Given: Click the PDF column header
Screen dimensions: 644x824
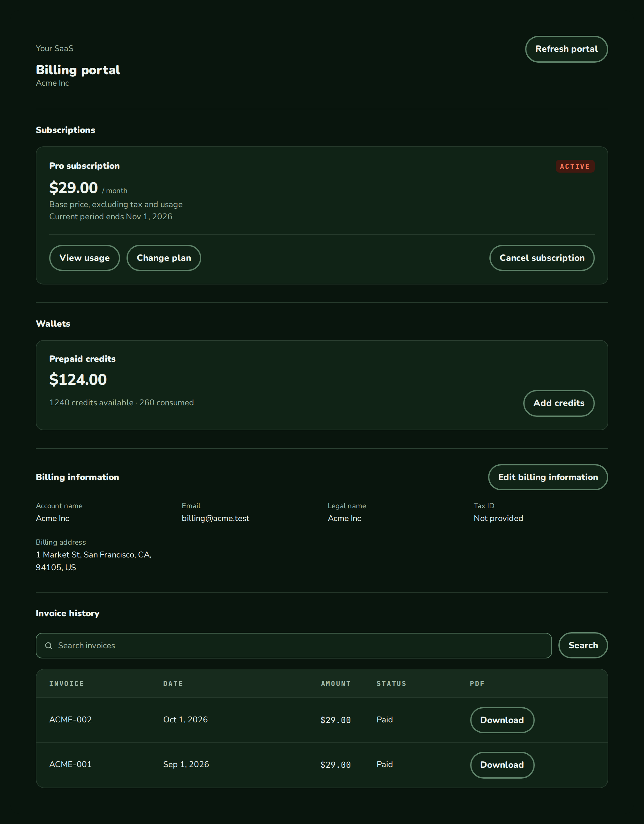Looking at the screenshot, I should click(477, 684).
